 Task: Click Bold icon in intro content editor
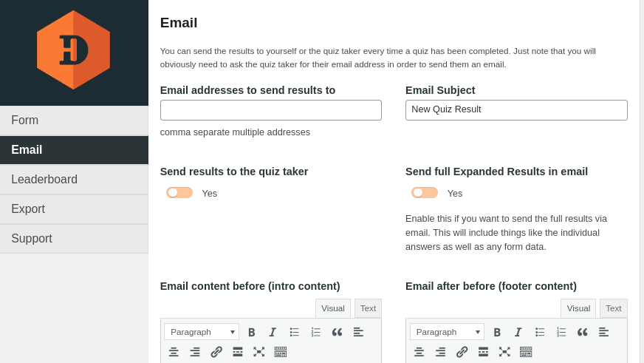click(x=252, y=332)
